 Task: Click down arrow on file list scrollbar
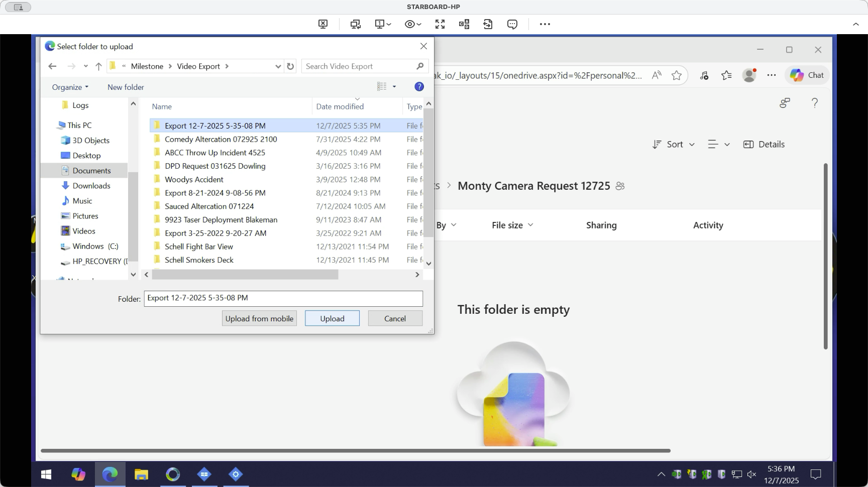click(428, 263)
